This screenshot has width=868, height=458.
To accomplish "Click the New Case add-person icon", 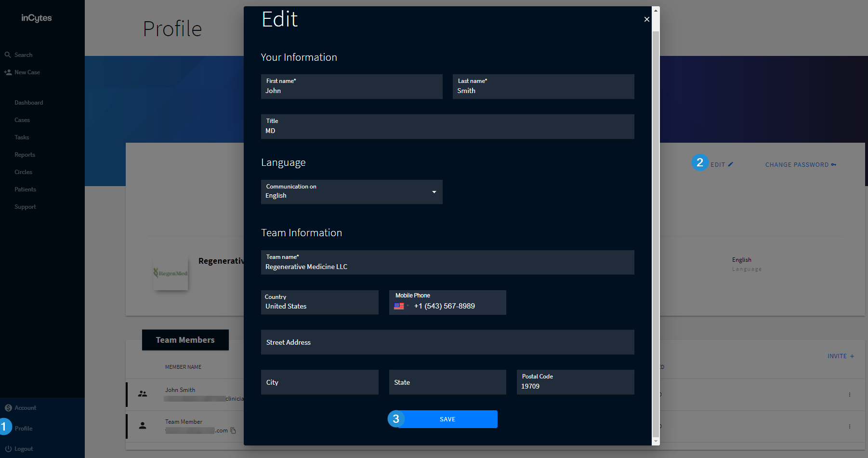I will tap(8, 72).
